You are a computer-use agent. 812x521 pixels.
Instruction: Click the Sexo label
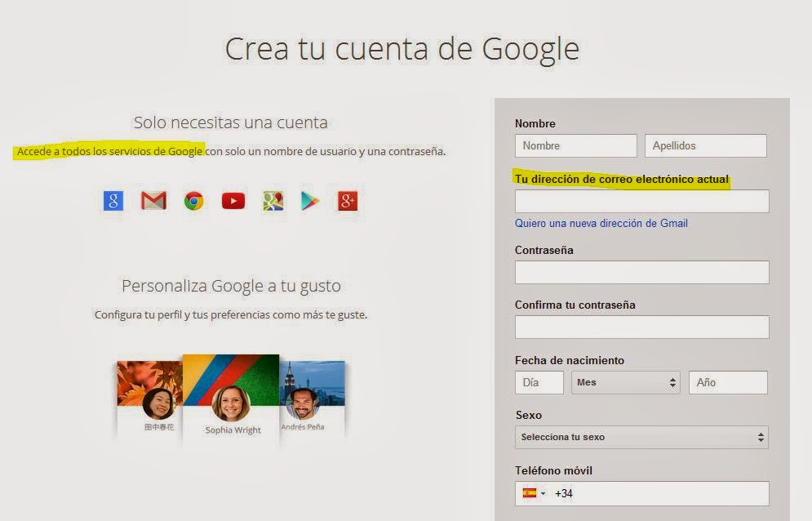click(x=529, y=415)
